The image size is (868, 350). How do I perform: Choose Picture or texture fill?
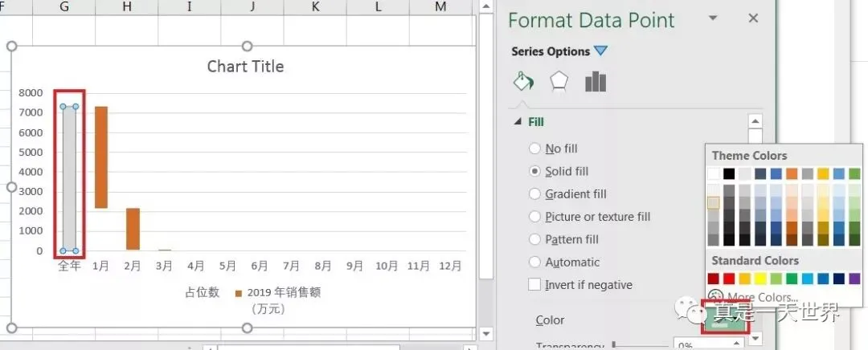click(535, 217)
